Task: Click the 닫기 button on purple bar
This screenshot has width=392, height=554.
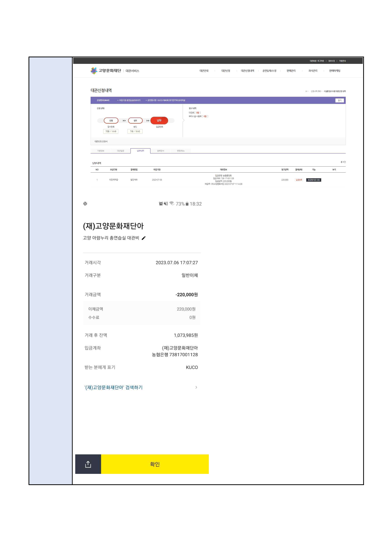Action: pyautogui.click(x=340, y=100)
